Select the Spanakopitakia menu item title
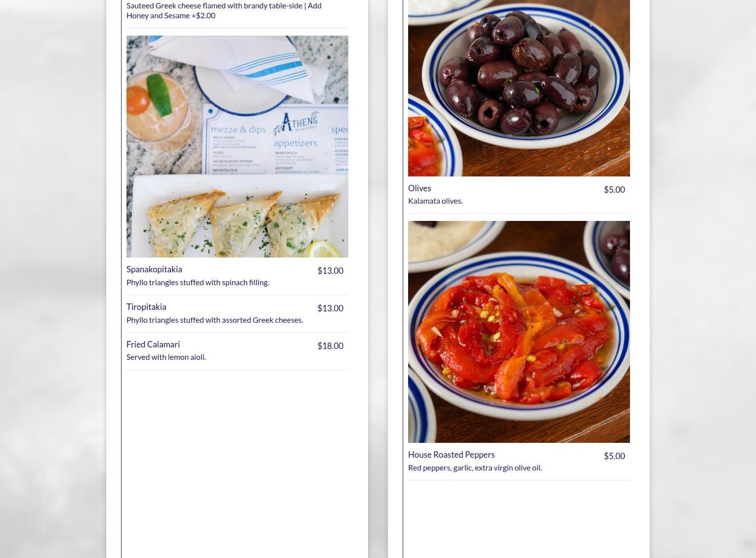 (x=154, y=269)
